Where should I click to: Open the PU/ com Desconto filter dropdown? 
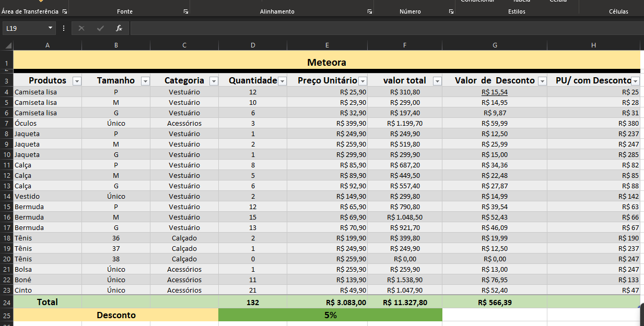(x=635, y=81)
